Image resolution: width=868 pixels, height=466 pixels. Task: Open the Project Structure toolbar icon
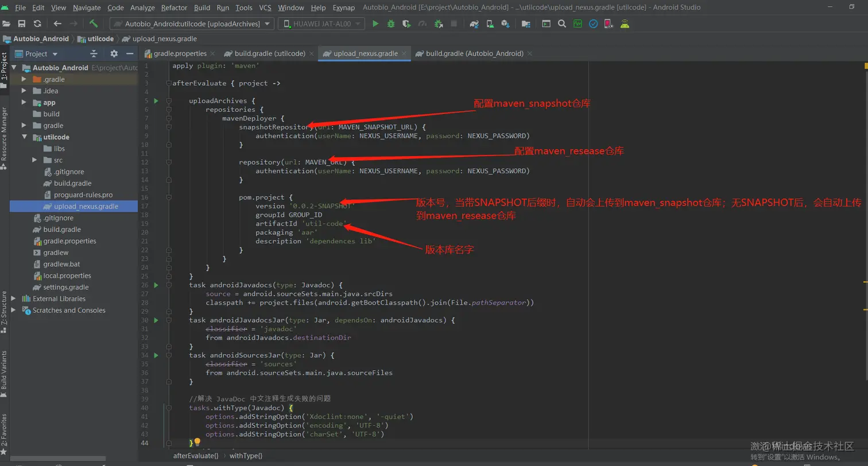(x=525, y=24)
